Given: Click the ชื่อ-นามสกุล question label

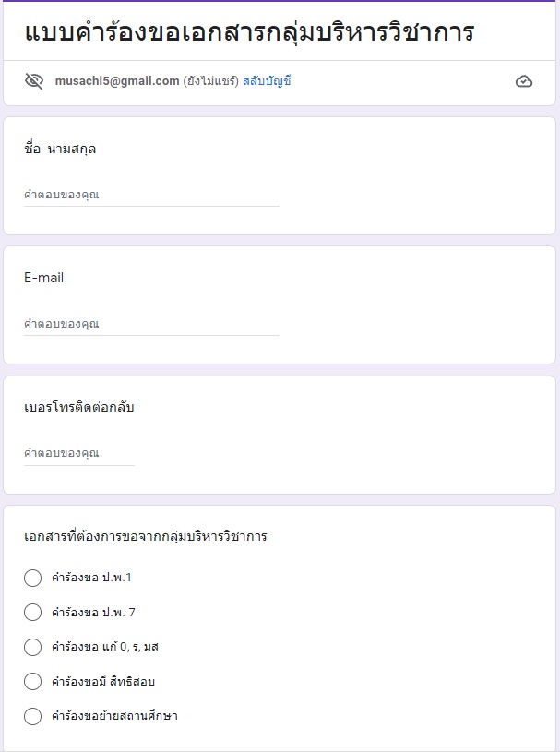Looking at the screenshot, I should tap(60, 149).
